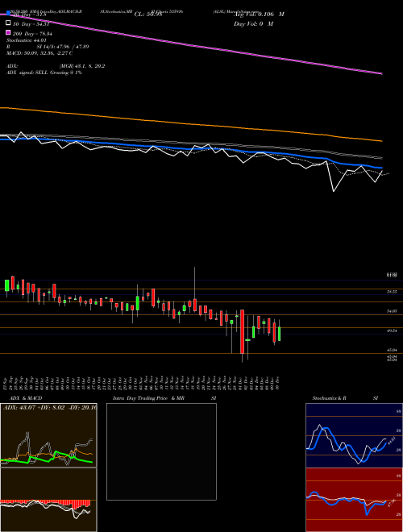The height and width of the screenshot is (532, 403).
Task: Open the empty Intra Day Trading Price panel
Action: 161,451
